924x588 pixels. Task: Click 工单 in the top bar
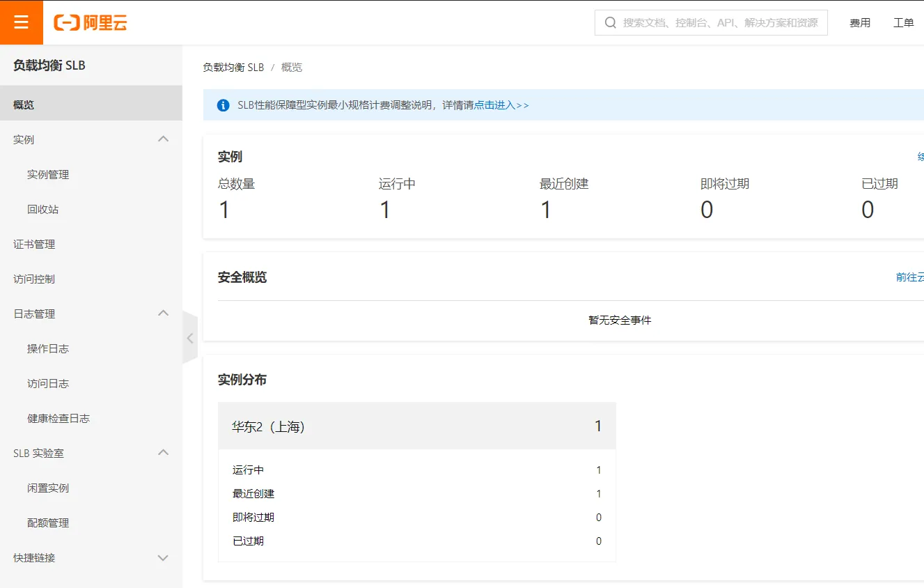coord(904,23)
